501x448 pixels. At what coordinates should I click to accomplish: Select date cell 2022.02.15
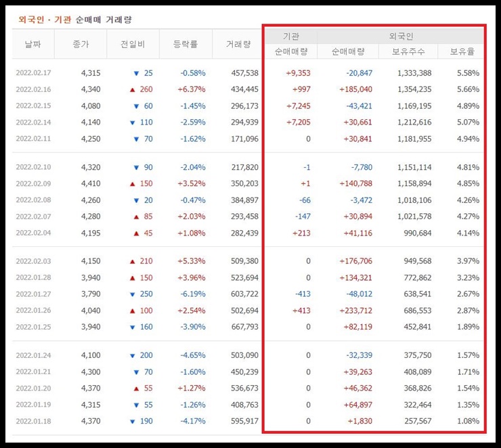[x=34, y=106]
